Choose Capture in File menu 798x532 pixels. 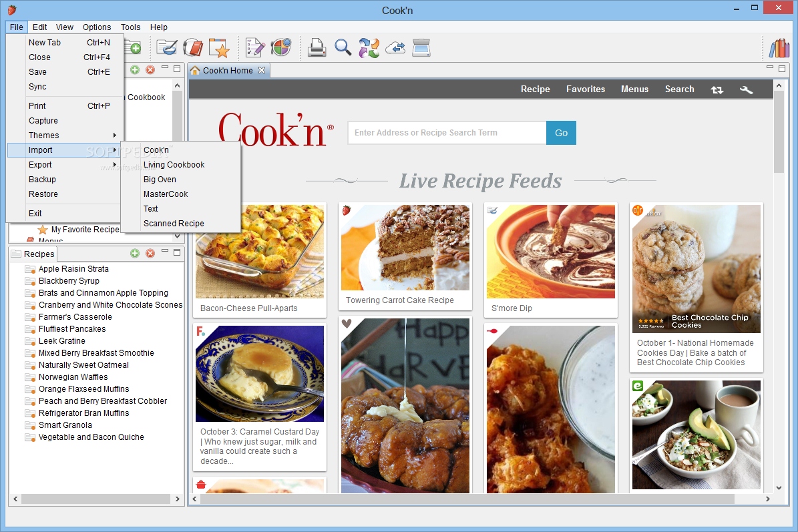click(x=64, y=121)
